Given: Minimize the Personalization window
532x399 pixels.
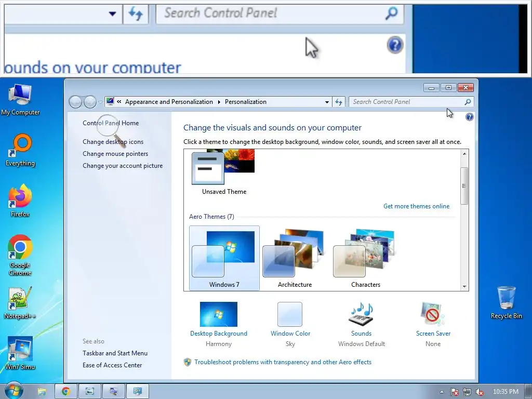Looking at the screenshot, I should click(431, 88).
